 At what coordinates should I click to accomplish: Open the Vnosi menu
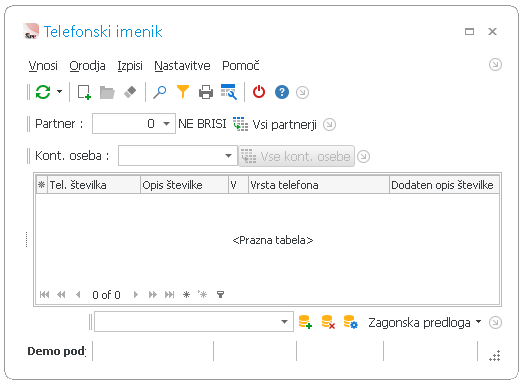pos(43,66)
